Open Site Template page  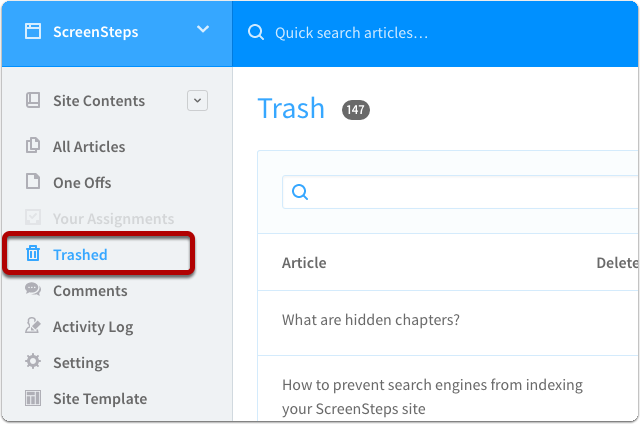(x=100, y=399)
